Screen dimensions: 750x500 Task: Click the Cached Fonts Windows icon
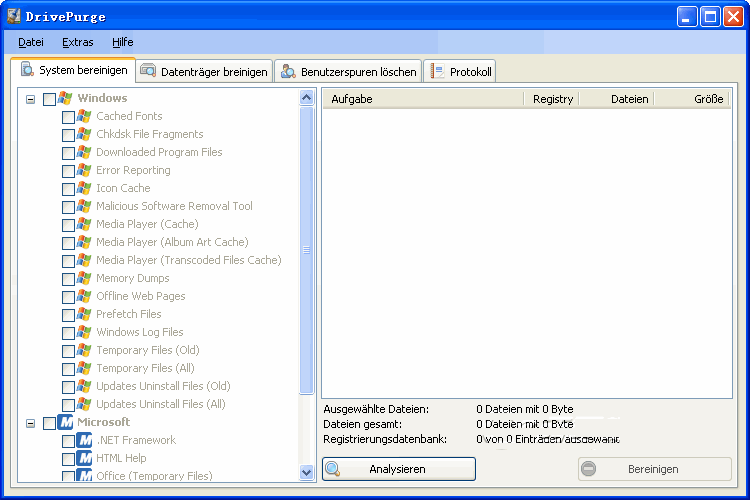(x=84, y=116)
